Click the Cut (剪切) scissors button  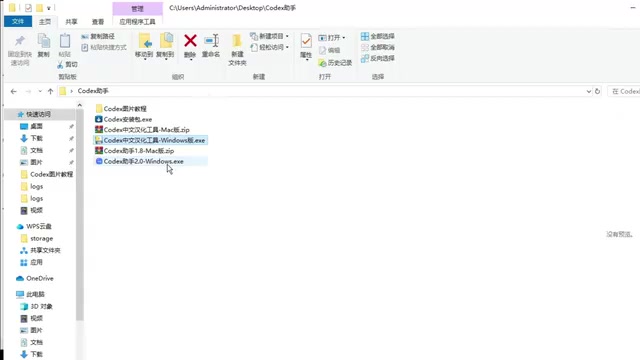pyautogui.click(x=67, y=64)
